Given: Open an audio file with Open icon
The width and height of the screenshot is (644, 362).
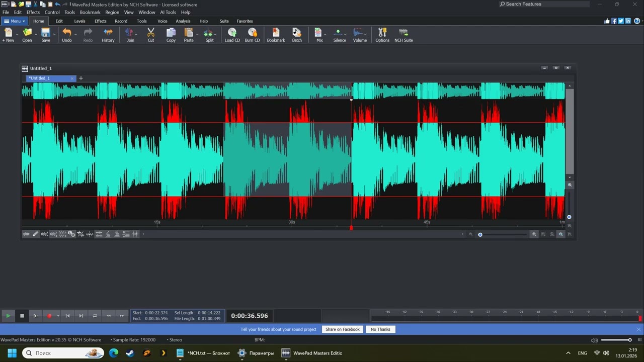Looking at the screenshot, I should tap(27, 35).
